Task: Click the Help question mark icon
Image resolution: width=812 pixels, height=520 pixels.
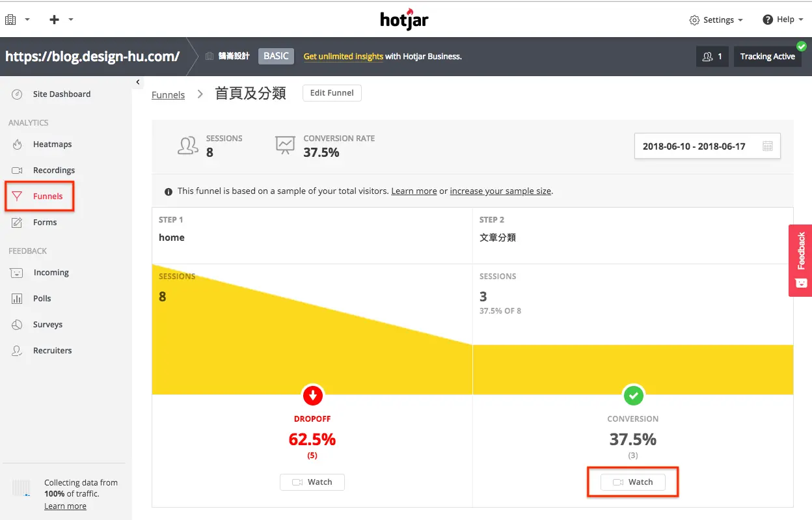Action: click(768, 20)
